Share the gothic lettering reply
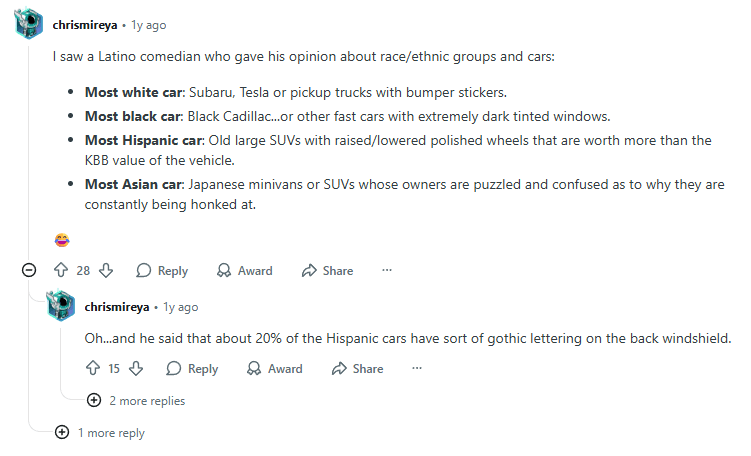 point(357,369)
